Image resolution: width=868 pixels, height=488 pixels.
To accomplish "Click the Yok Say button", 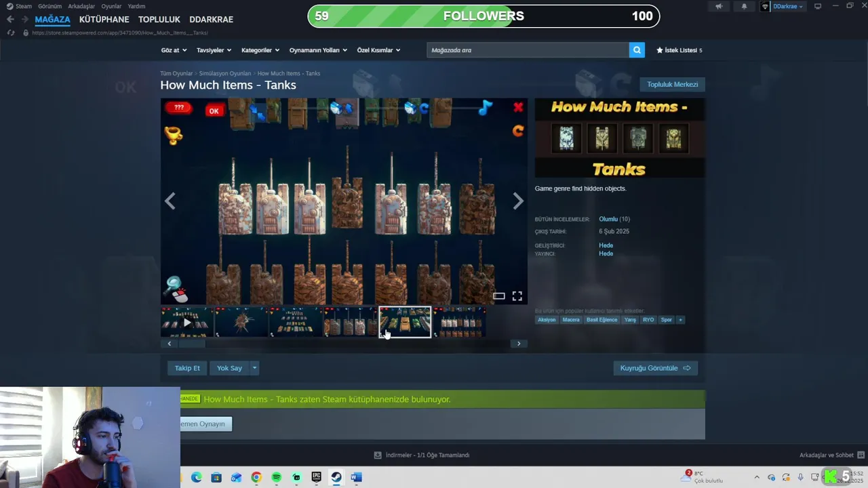I will (x=229, y=368).
